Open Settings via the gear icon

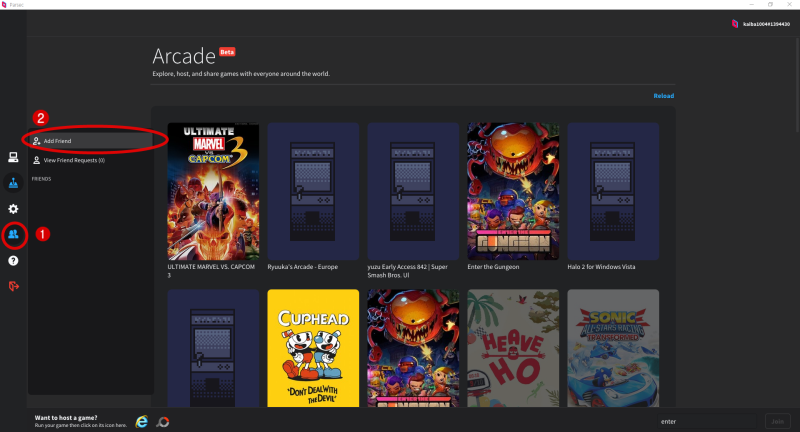coord(13,209)
